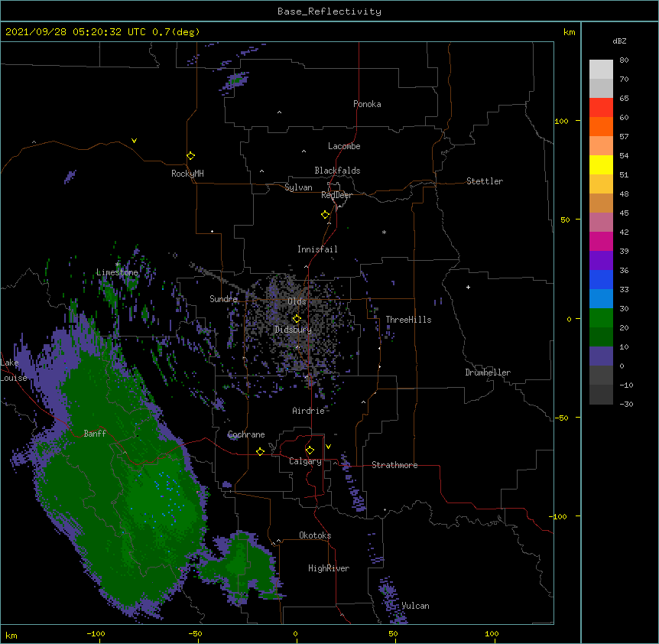Viewport: 659px width, 644px height.
Task: Click the Olds map label
Action: pyautogui.click(x=297, y=301)
